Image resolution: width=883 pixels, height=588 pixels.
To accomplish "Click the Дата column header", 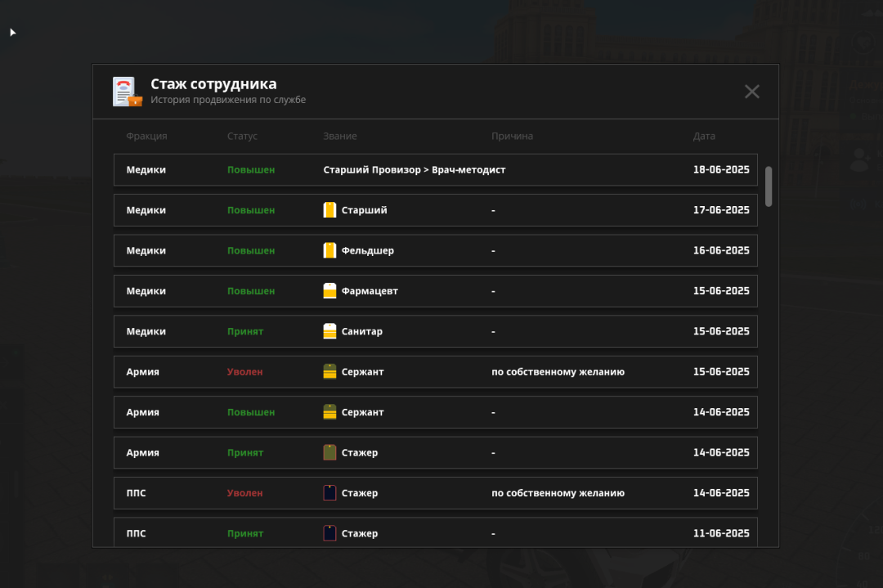I will [x=704, y=137].
